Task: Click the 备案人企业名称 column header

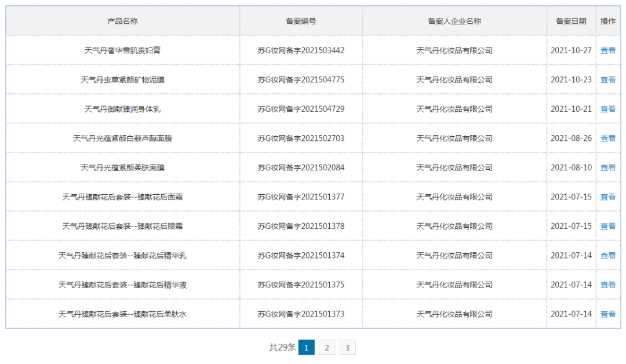Action: coord(454,21)
